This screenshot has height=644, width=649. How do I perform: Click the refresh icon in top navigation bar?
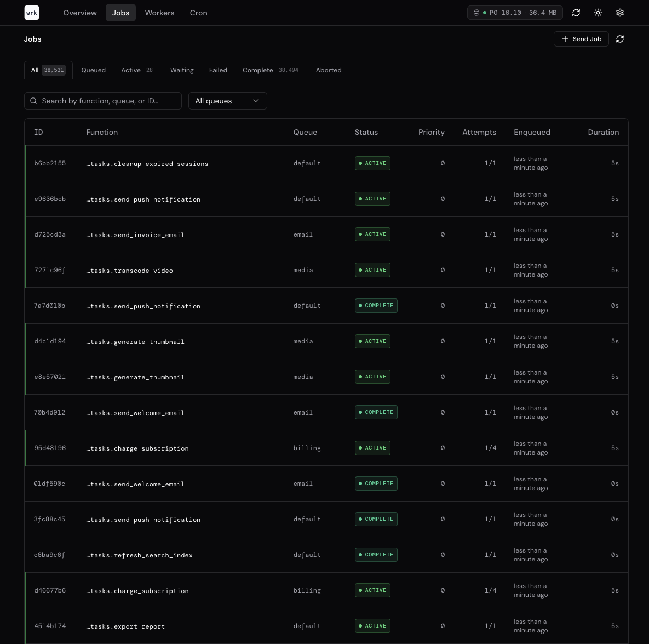[x=576, y=13]
